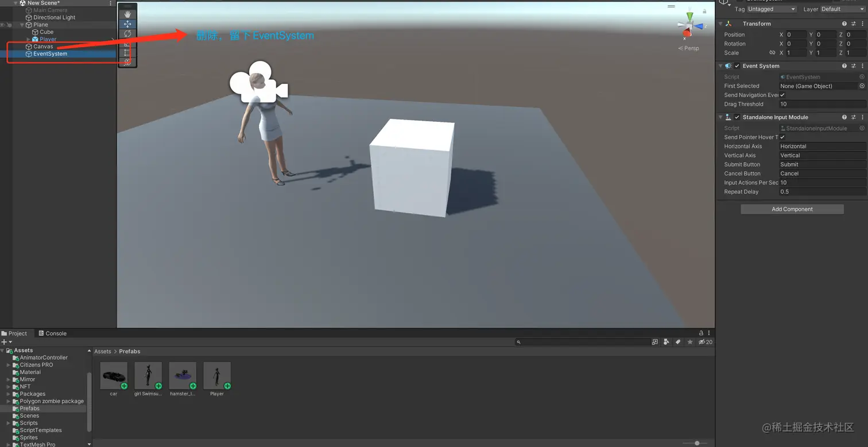Open the Project panel kebab menu

click(x=710, y=333)
